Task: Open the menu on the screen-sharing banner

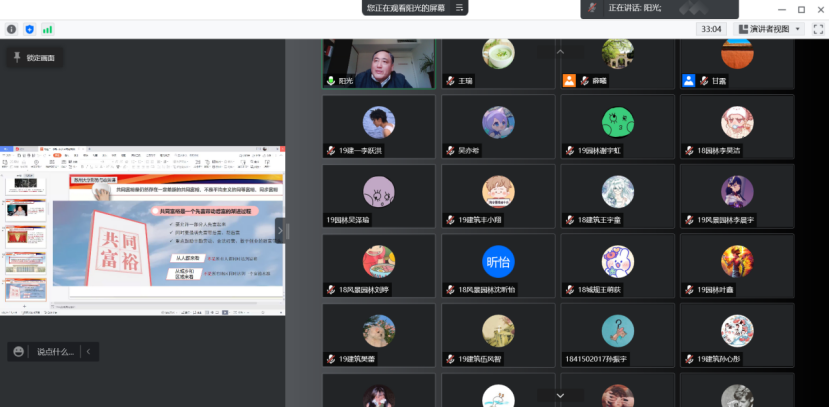Action: (459, 7)
